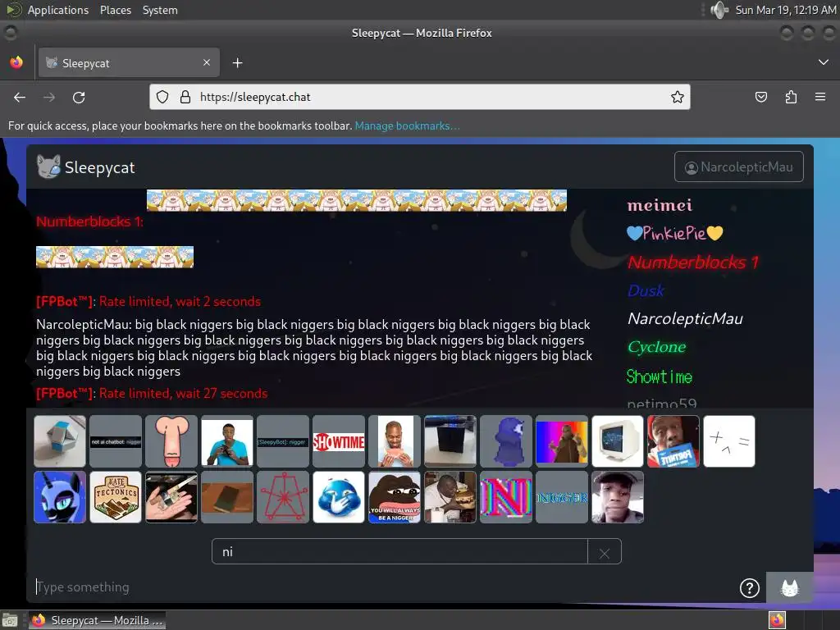Screen dimensions: 840x630
Task: Click the padlock site info icon
Action: point(185,97)
